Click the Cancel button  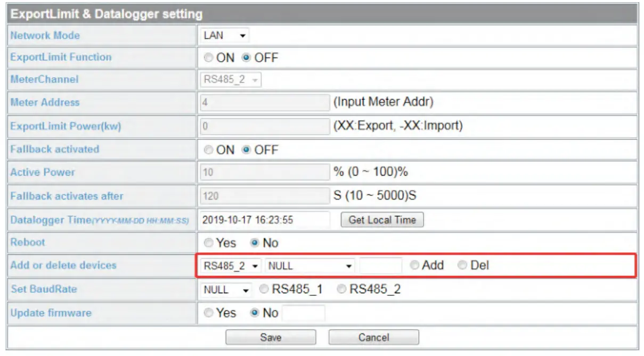coord(373,337)
